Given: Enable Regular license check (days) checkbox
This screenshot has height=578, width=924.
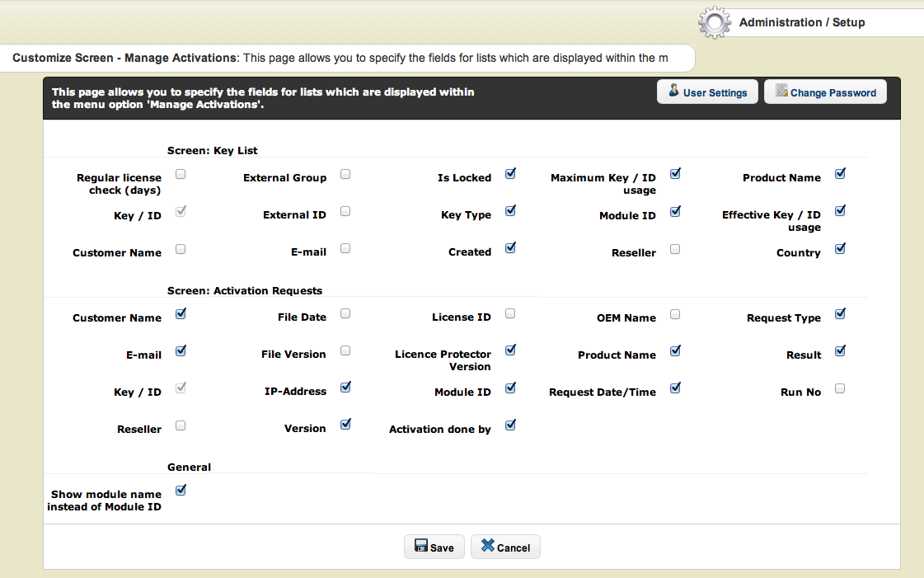Looking at the screenshot, I should 181,174.
